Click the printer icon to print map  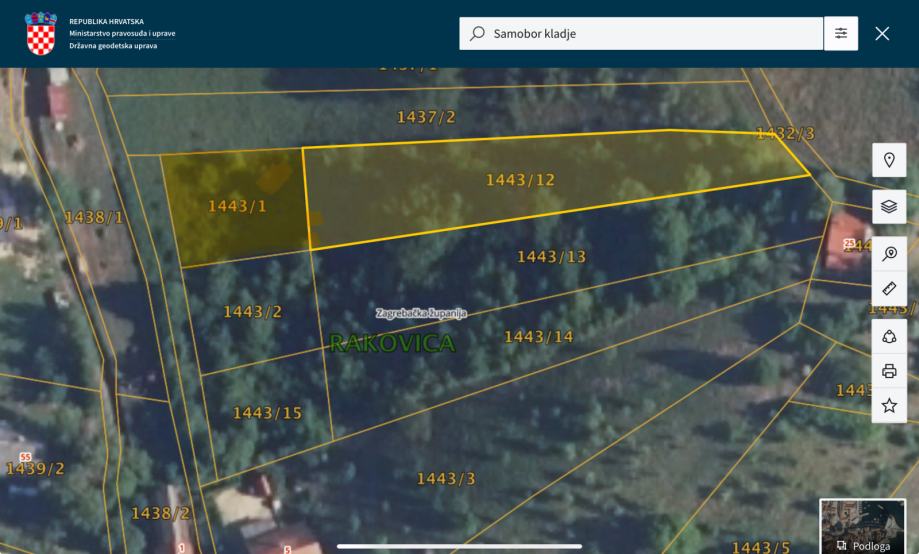click(889, 371)
